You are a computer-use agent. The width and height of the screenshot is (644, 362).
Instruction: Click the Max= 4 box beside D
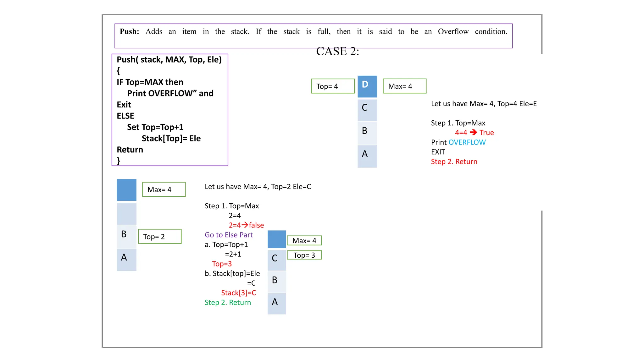[x=404, y=86]
